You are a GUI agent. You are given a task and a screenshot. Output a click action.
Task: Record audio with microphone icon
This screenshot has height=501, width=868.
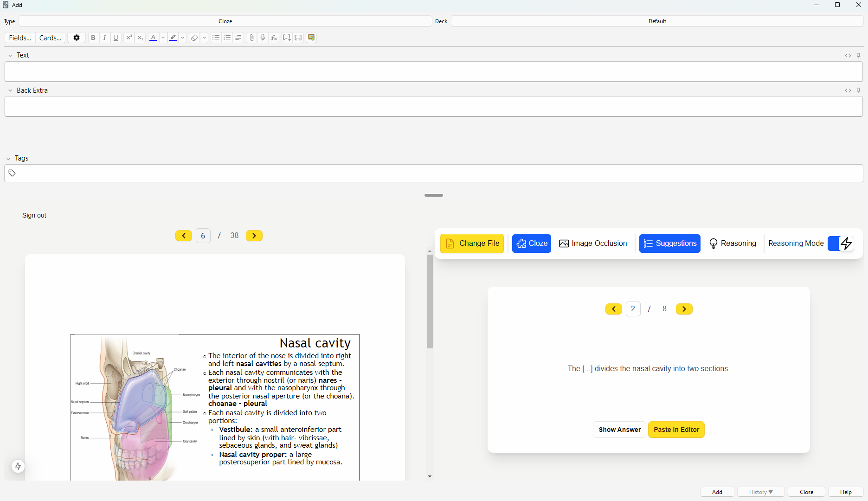[x=263, y=38]
